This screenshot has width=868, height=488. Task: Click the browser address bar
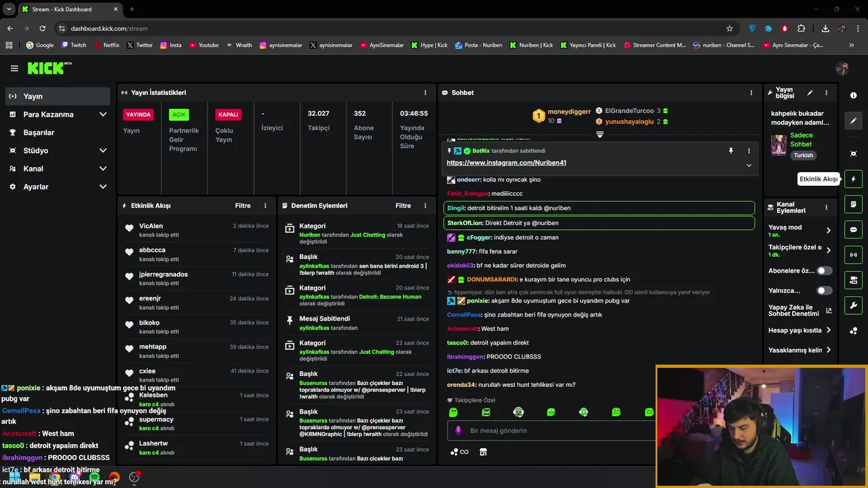tap(390, 28)
